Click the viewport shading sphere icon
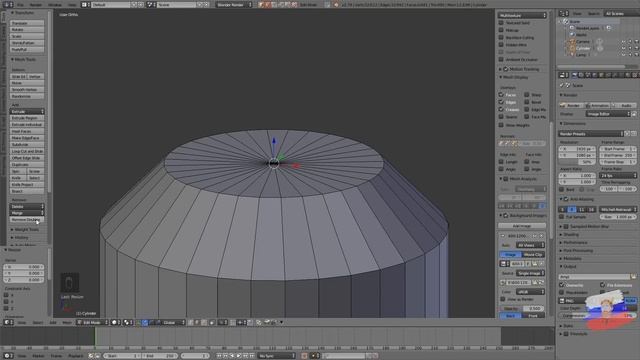The width and height of the screenshot is (640, 360). (115, 322)
